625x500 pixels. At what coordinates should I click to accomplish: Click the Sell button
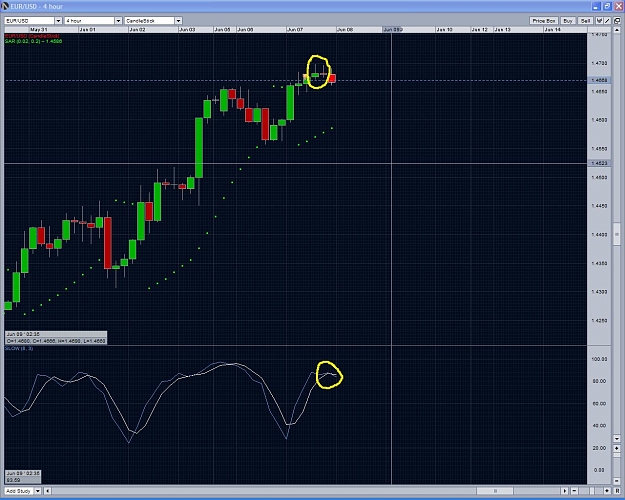(x=585, y=21)
